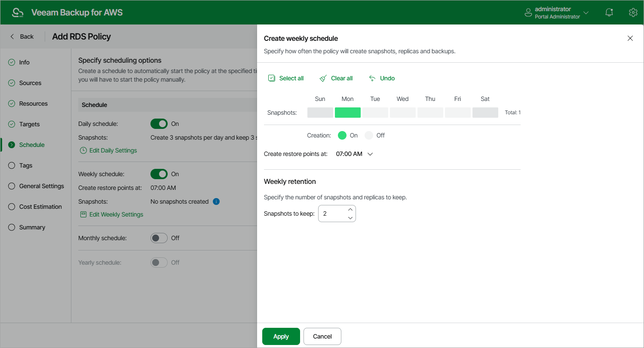
Task: Open the Cost Estimation wizard step
Action: pyautogui.click(x=40, y=207)
